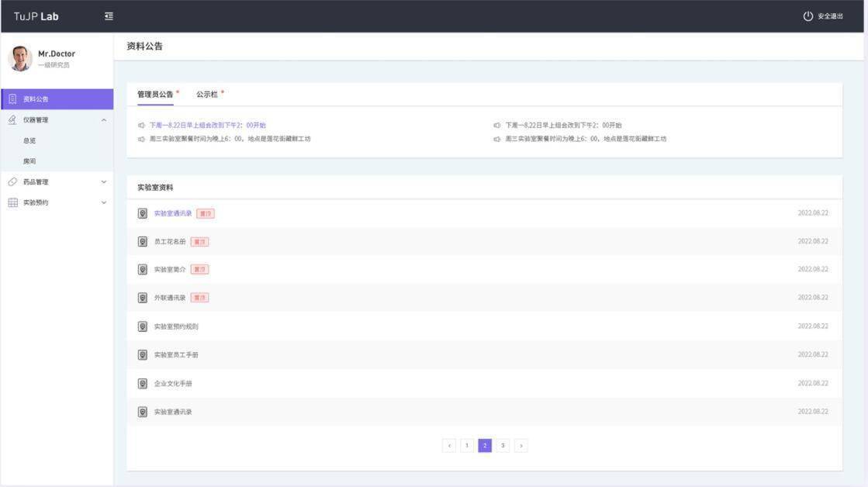Open 资料公告 in the sidebar
The image size is (868, 487).
[x=36, y=99]
